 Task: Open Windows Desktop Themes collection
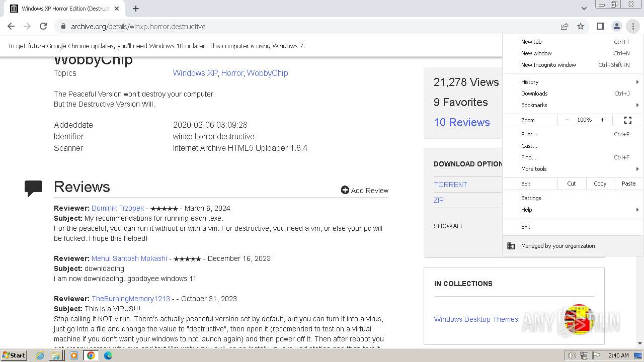pos(476,319)
